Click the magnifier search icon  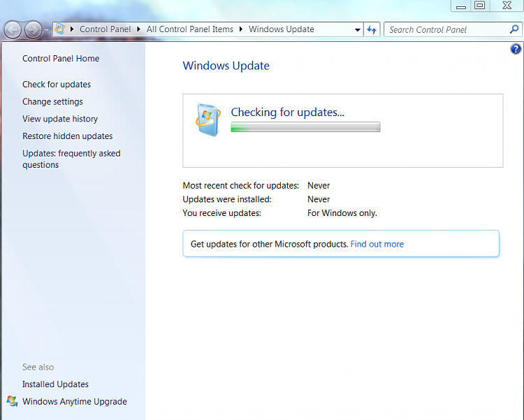tap(514, 29)
